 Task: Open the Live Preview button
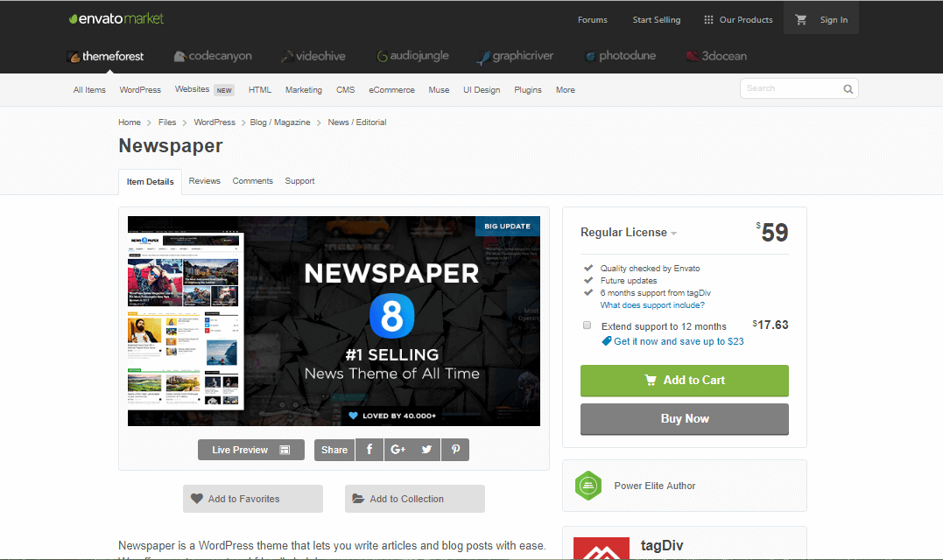(250, 450)
